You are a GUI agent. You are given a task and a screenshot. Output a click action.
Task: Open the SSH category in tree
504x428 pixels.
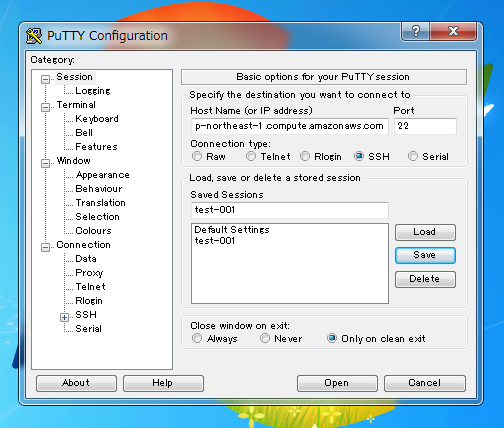point(86,315)
